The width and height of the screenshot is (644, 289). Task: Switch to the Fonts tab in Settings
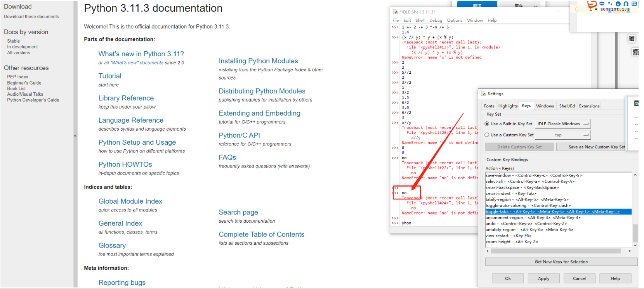coord(489,106)
